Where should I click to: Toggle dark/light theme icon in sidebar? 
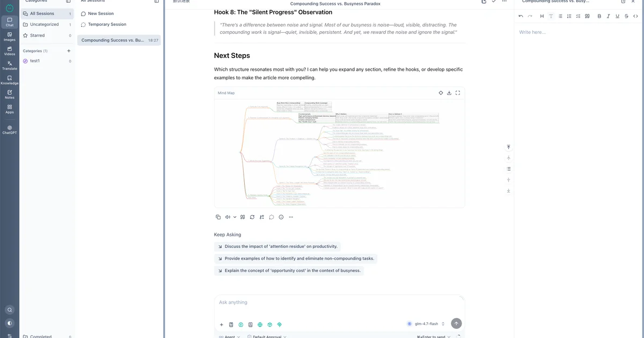click(x=10, y=323)
